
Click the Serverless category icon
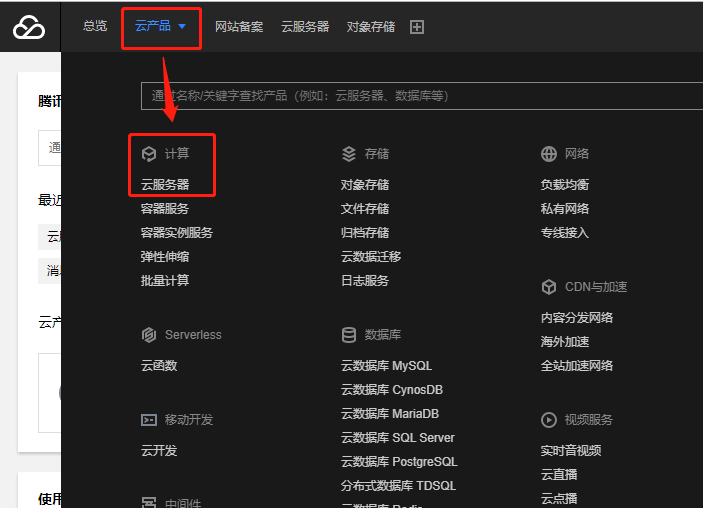click(149, 335)
